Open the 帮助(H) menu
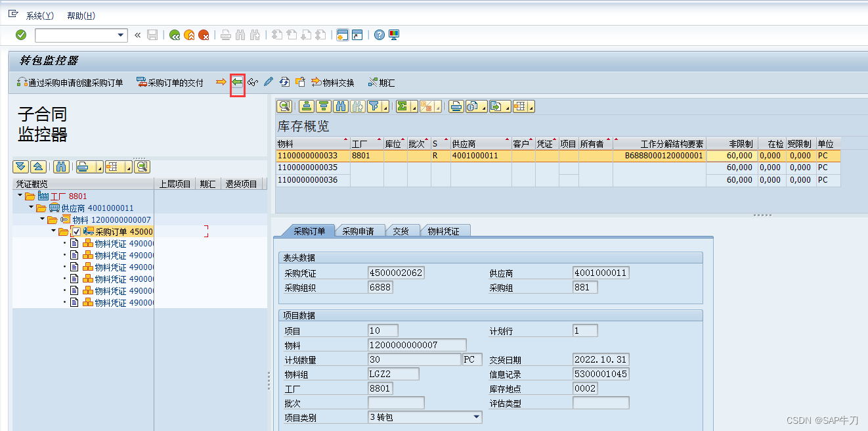Screen dimensions: 868x431 (x=81, y=16)
